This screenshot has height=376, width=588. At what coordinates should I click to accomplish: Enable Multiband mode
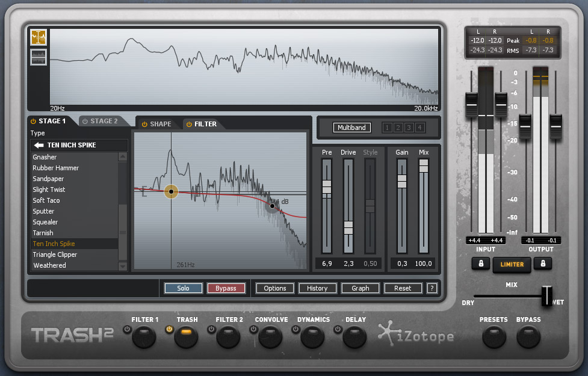[x=351, y=128]
